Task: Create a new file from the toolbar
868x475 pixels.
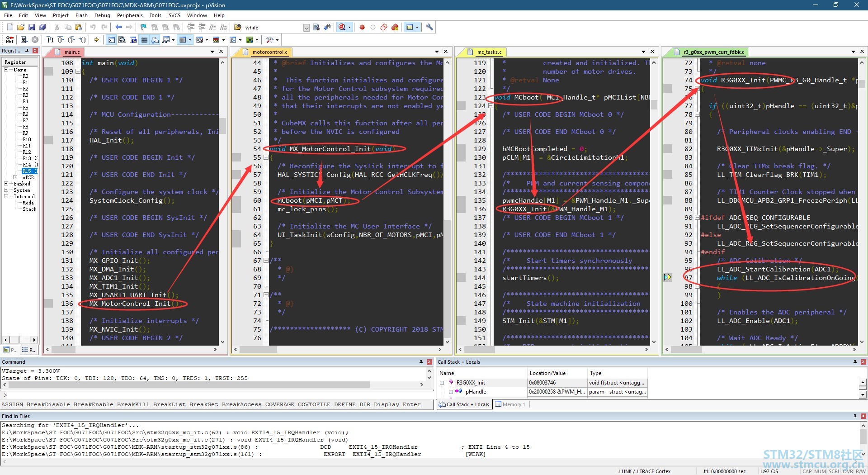Action: point(10,28)
